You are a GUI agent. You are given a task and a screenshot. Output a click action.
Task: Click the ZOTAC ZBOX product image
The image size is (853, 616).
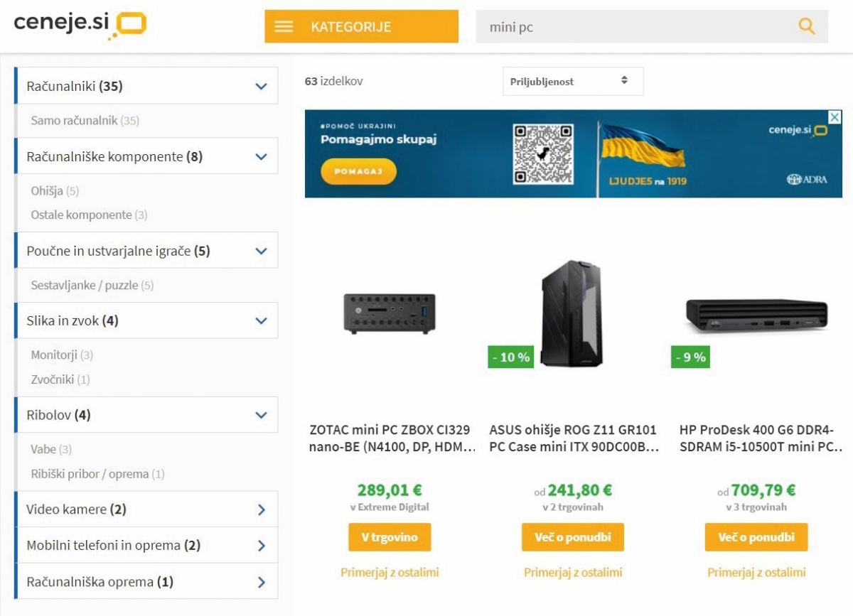pos(389,313)
